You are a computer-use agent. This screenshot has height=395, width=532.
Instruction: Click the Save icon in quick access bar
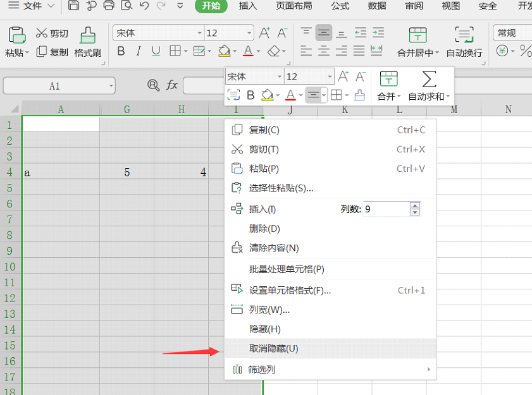pyautogui.click(x=73, y=6)
